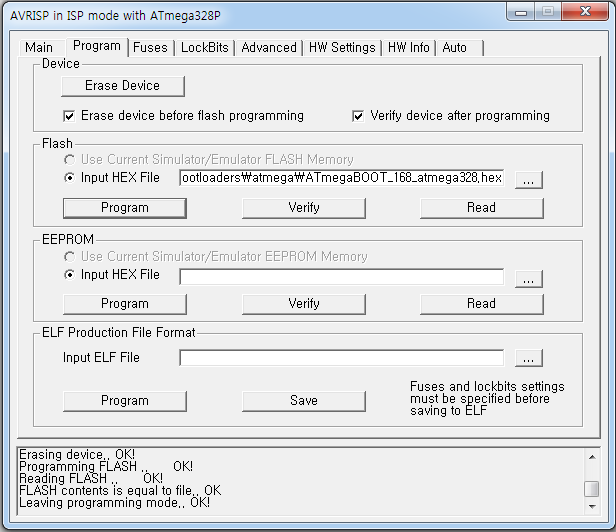The image size is (616, 532).
Task: Click the 'FLASH contents is equal to file' log line
Action: 120,491
